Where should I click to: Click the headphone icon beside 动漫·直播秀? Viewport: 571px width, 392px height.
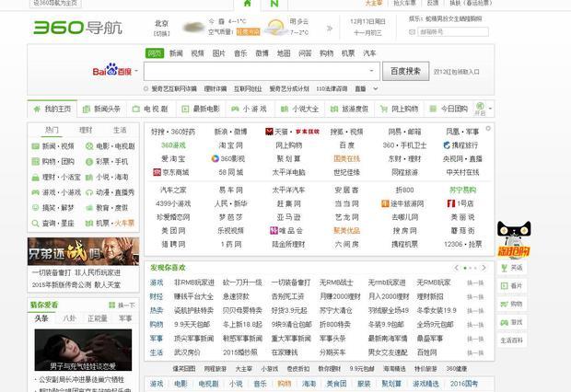tap(88, 192)
